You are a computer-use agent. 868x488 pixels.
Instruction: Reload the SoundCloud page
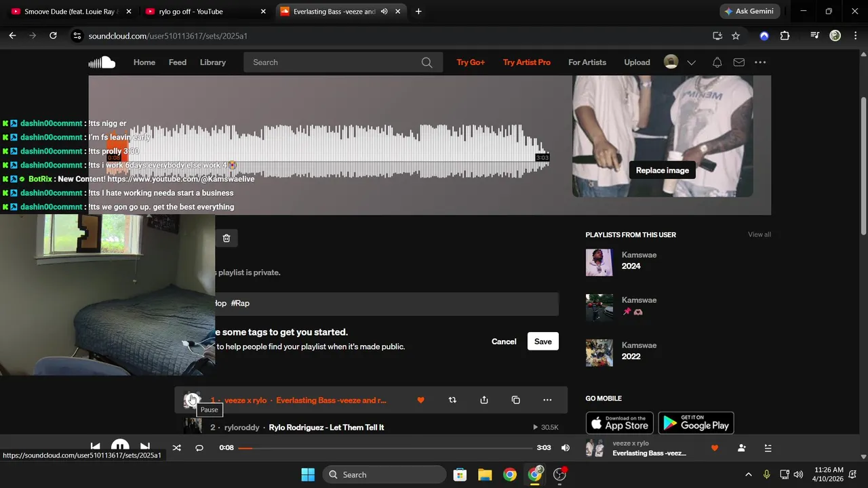click(53, 36)
